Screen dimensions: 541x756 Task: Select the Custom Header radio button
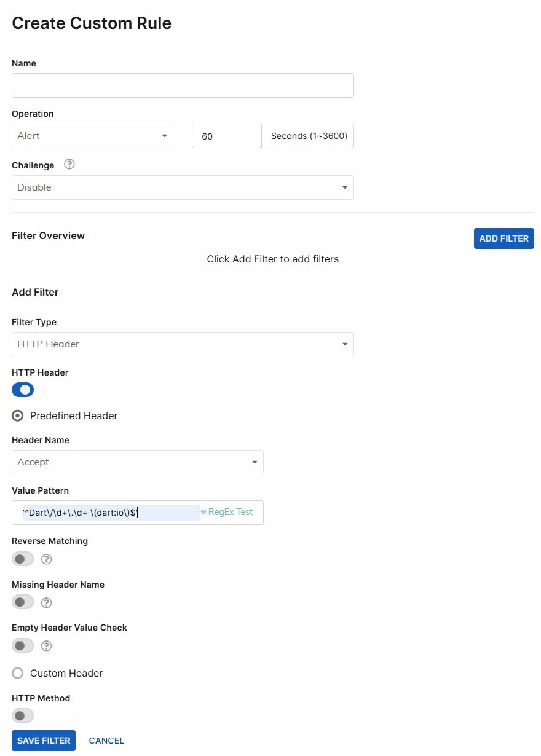(18, 674)
